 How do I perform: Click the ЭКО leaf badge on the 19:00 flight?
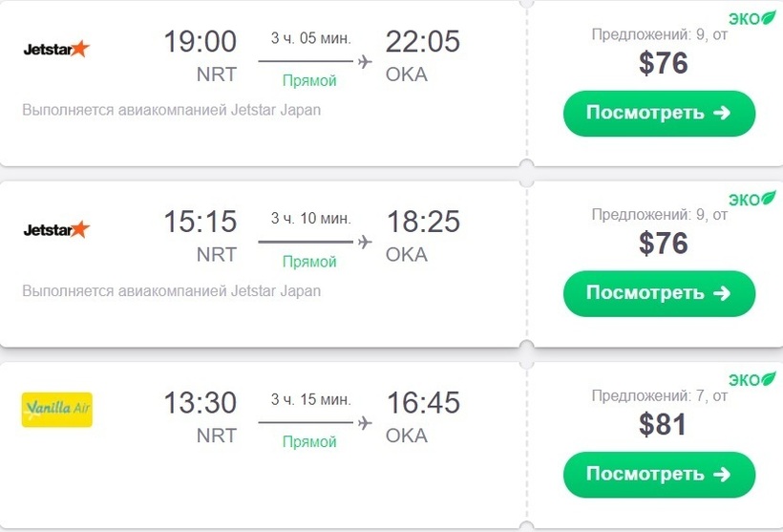pos(752,18)
